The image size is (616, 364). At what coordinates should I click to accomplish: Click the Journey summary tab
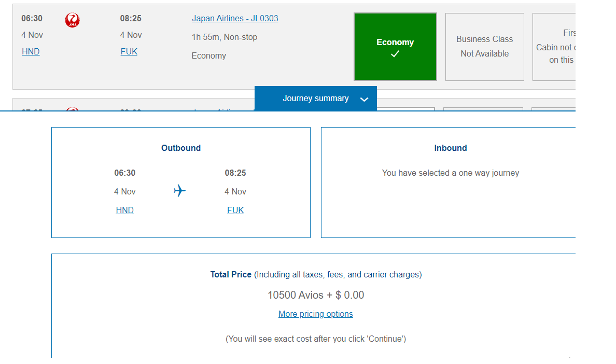click(316, 98)
